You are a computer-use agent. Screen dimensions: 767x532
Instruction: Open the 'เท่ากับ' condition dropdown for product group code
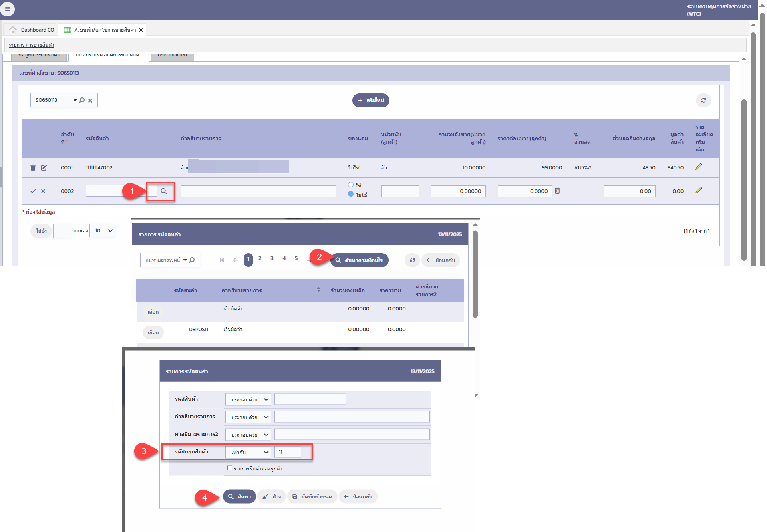248,452
